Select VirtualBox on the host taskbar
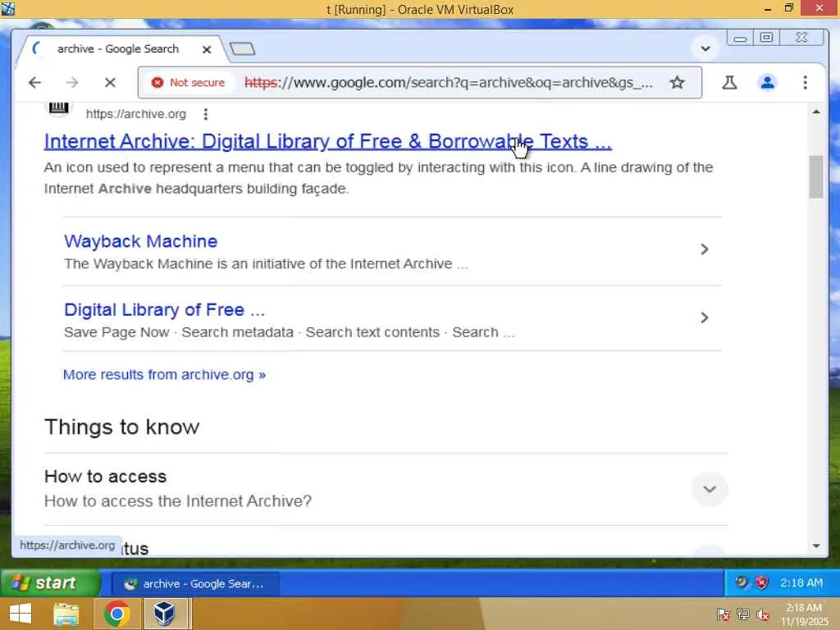The height and width of the screenshot is (630, 840). click(x=164, y=614)
